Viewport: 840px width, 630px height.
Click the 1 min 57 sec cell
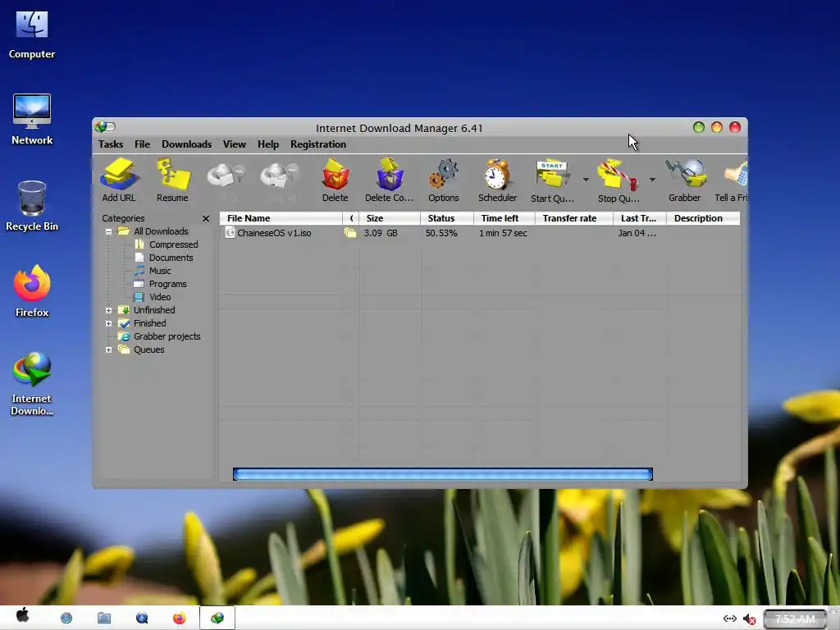click(503, 233)
